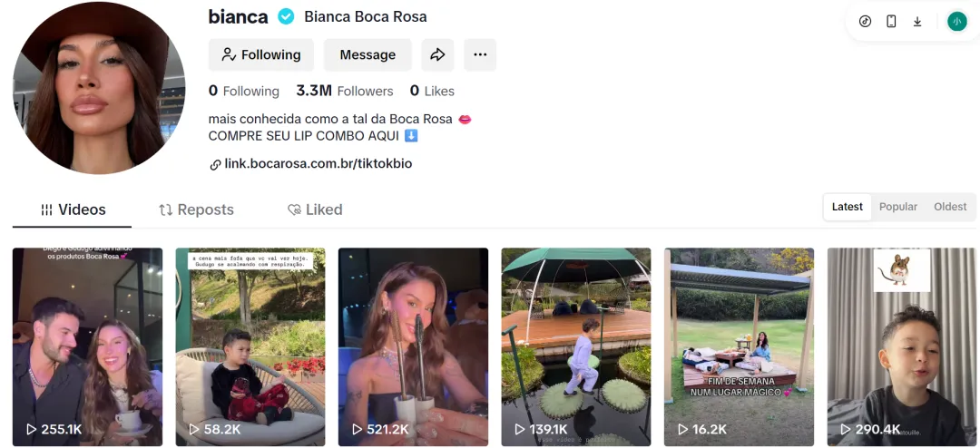Switch to the Reposts tab
The height and width of the screenshot is (448, 980).
196,209
